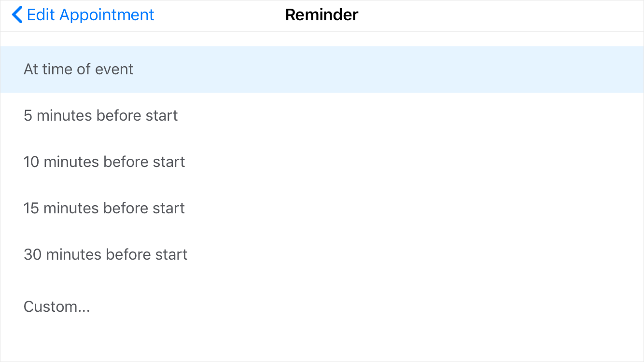644x362 pixels.
Task: Click the Reminder title
Action: (322, 14)
